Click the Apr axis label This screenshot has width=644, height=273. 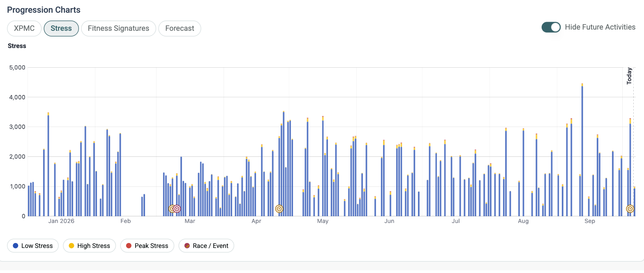click(x=256, y=221)
